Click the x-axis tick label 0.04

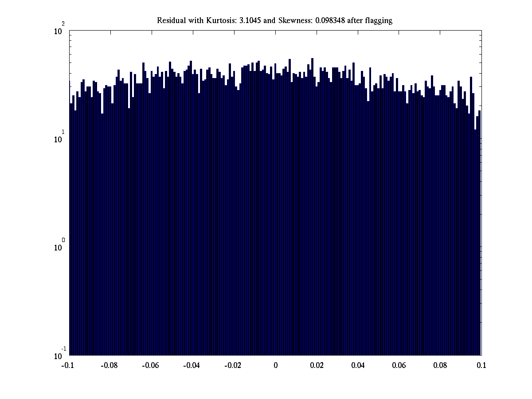(358, 366)
